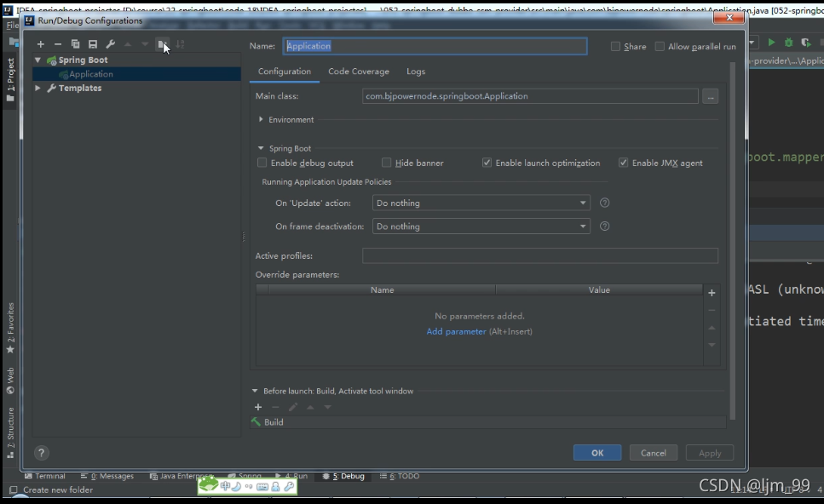Select Templates item in tree
Screen dimensions: 824x504
coord(80,88)
